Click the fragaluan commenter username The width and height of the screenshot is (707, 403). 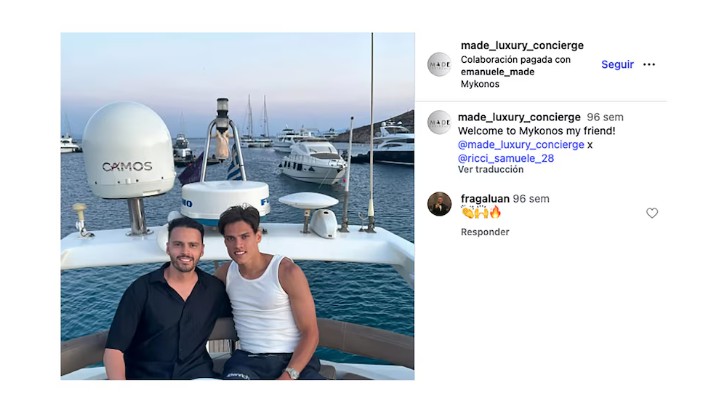pos(485,199)
